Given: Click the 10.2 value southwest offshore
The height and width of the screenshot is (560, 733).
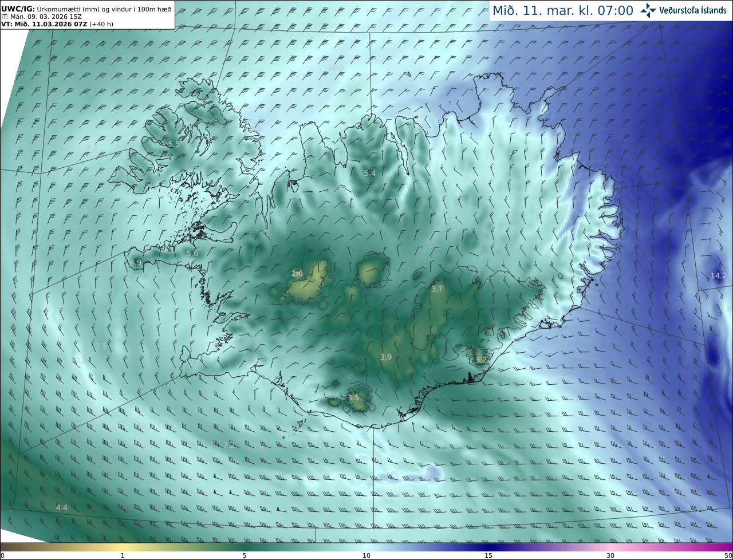Looking at the screenshot, I should 78,360.
